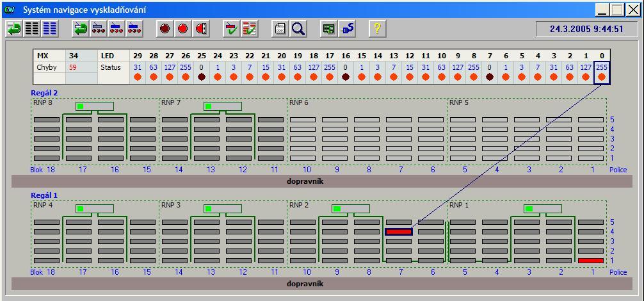The image size is (644, 301).
Task: Click the yellow question mark help icon
Action: click(377, 29)
